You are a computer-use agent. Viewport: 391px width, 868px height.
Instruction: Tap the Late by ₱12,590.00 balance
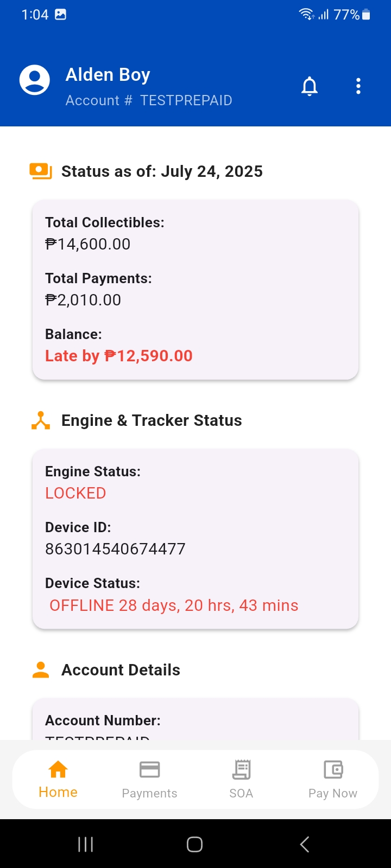tap(119, 356)
